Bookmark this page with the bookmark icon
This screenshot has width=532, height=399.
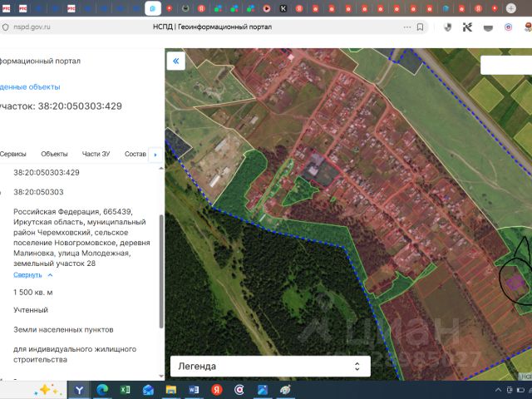pyautogui.click(x=420, y=27)
